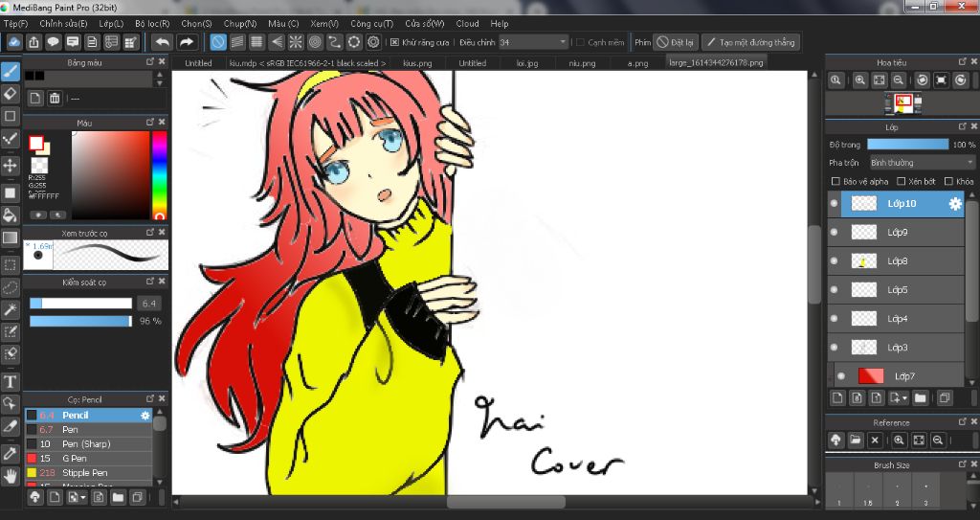Click Tạo một đường thẳng button
This screenshot has width=980, height=520.
click(750, 42)
